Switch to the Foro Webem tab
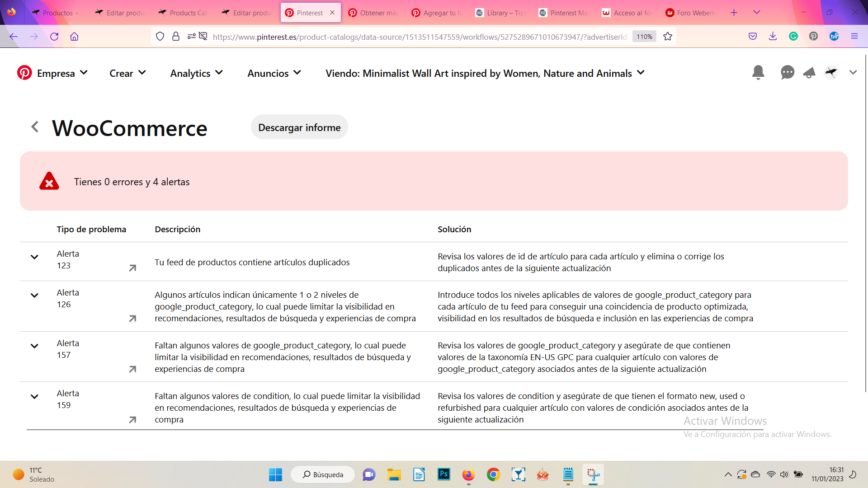The height and width of the screenshot is (488, 868). (691, 13)
